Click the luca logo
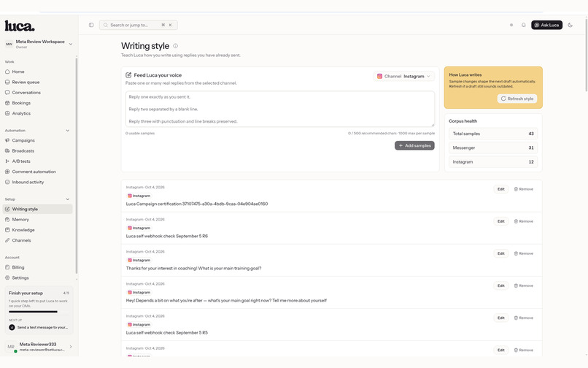Image resolution: width=588 pixels, height=368 pixels. 20,26
